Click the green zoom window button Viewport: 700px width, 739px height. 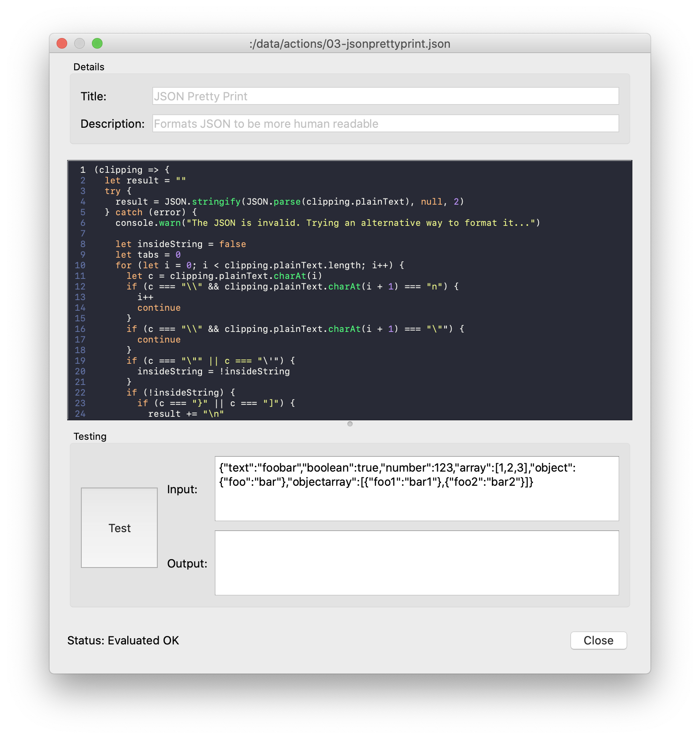coord(97,43)
